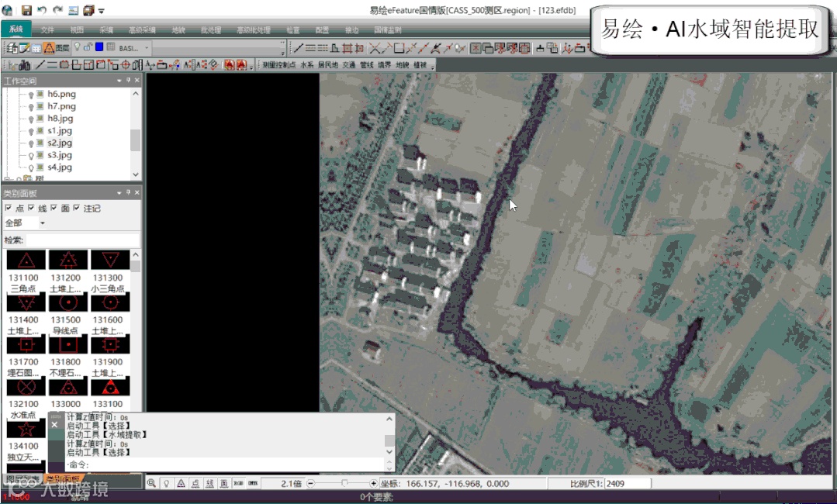Open 工作空间 panel options arrow

click(x=119, y=81)
